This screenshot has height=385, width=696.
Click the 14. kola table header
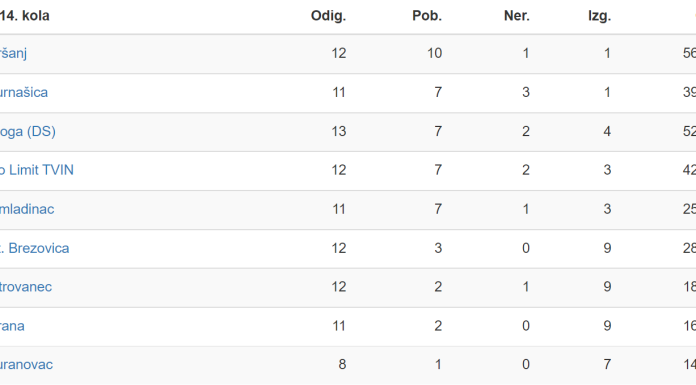pyautogui.click(x=24, y=16)
